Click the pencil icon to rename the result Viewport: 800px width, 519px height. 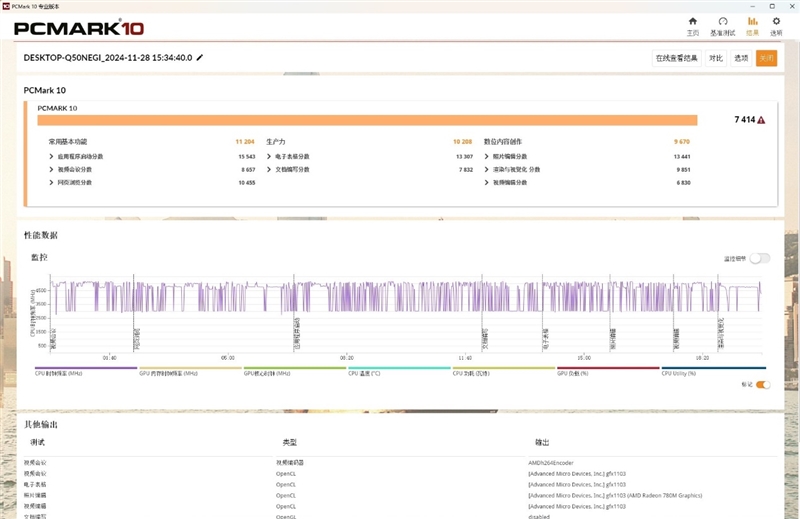coord(200,58)
